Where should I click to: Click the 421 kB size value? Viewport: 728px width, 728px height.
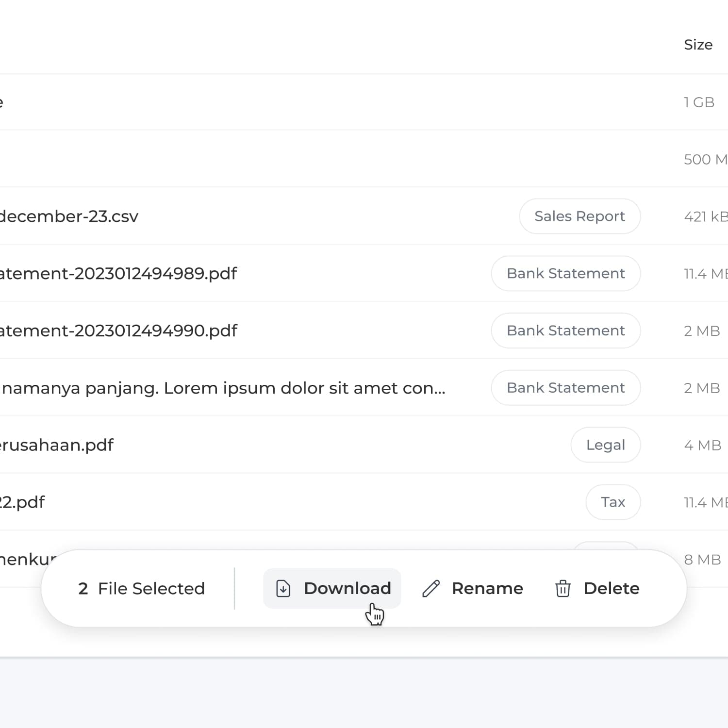coord(705,216)
